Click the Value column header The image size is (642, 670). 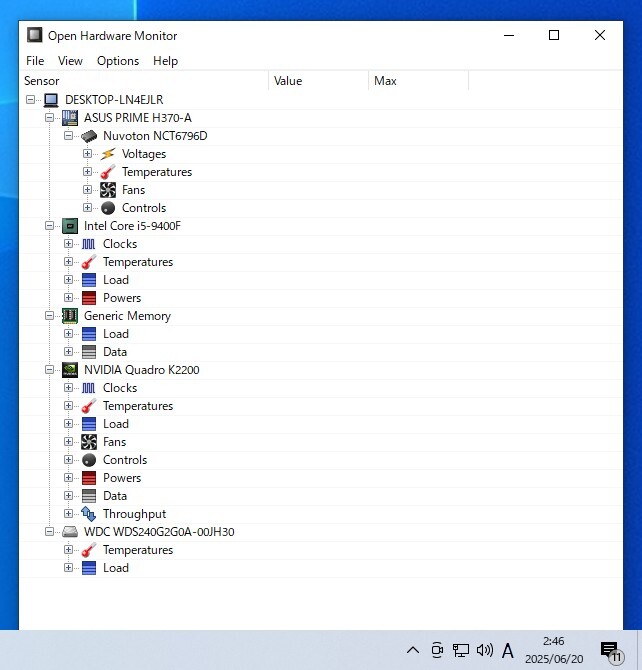tap(318, 81)
